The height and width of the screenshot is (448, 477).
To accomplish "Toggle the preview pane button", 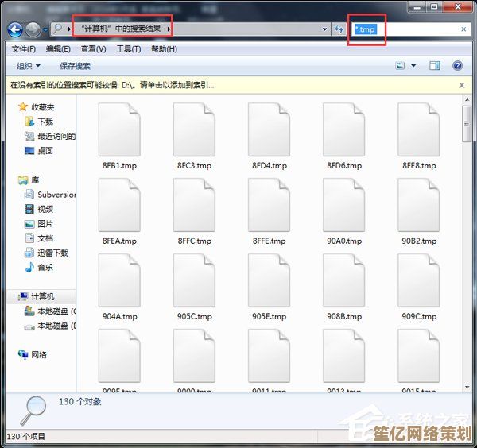I will [435, 66].
